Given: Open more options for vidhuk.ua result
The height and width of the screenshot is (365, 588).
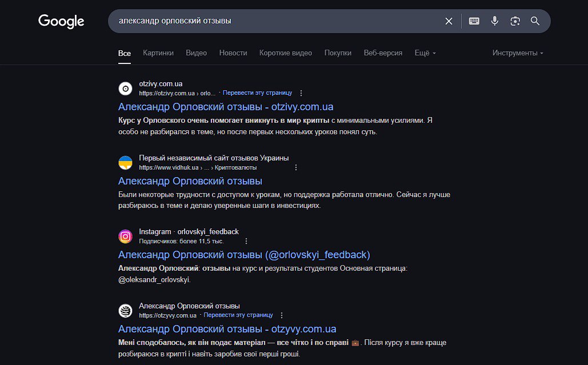Looking at the screenshot, I should (296, 167).
